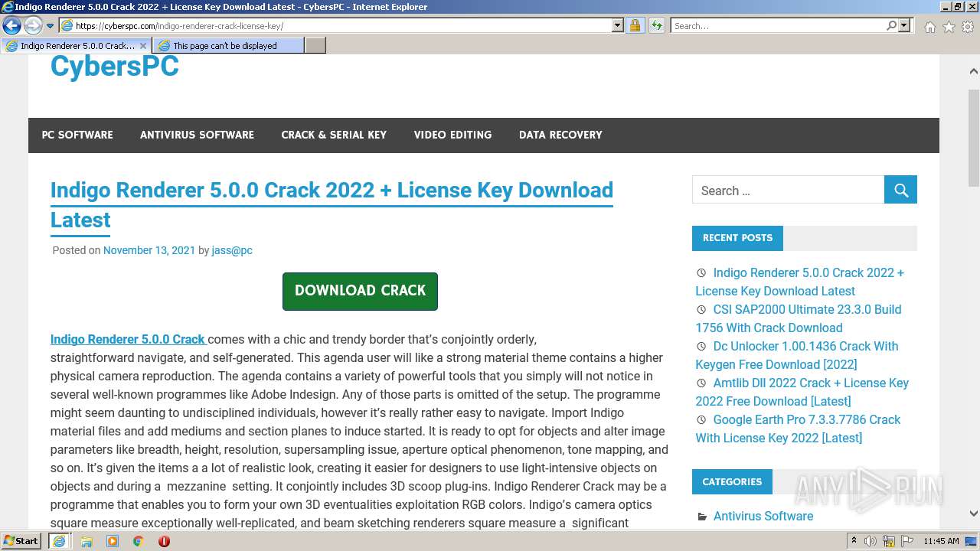Open the PC SOFTWARE menu

pyautogui.click(x=77, y=135)
